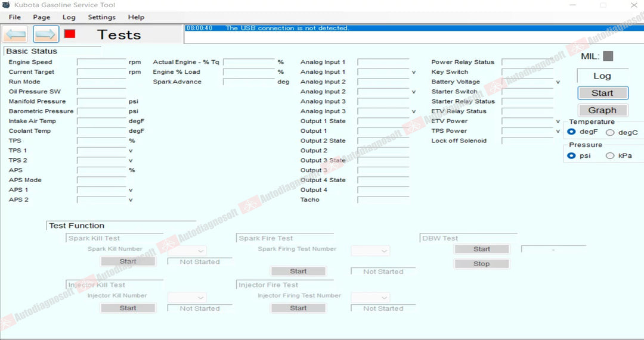The image size is (644, 340).
Task: Start the Injector Kill Test
Action: pyautogui.click(x=128, y=308)
